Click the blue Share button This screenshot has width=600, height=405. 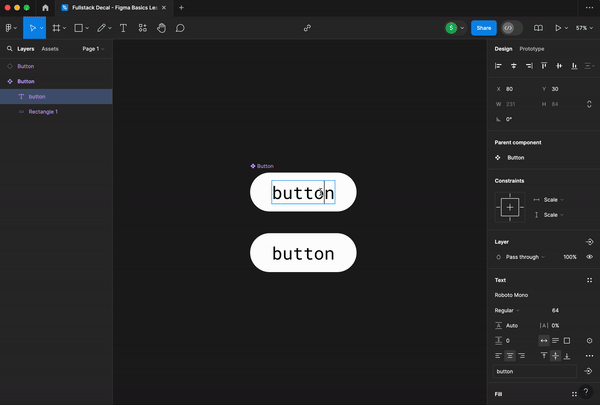click(x=484, y=28)
